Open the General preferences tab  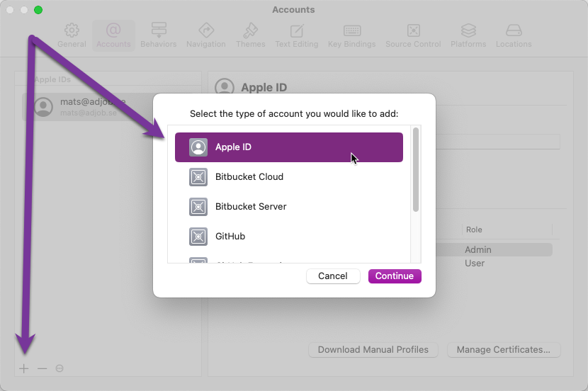[72, 35]
